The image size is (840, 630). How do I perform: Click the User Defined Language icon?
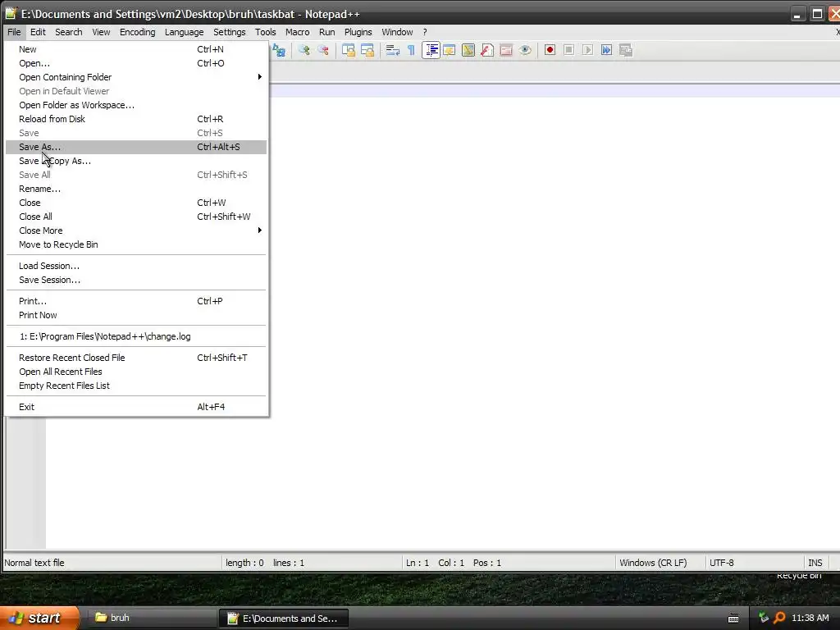450,50
